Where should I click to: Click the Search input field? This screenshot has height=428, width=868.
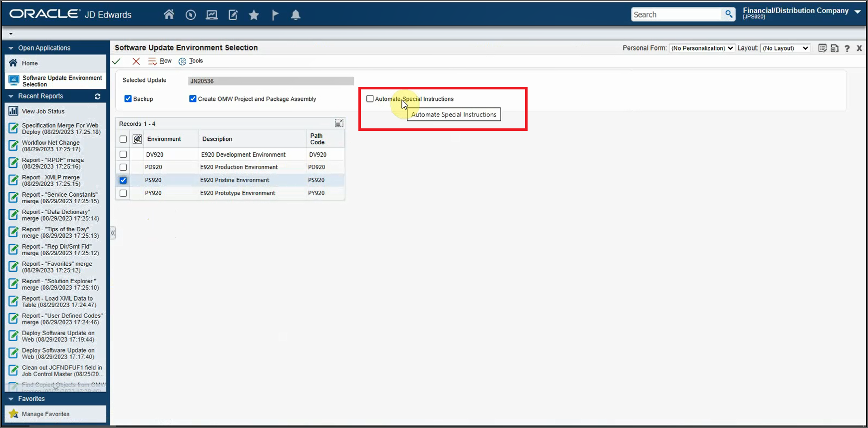tap(676, 14)
